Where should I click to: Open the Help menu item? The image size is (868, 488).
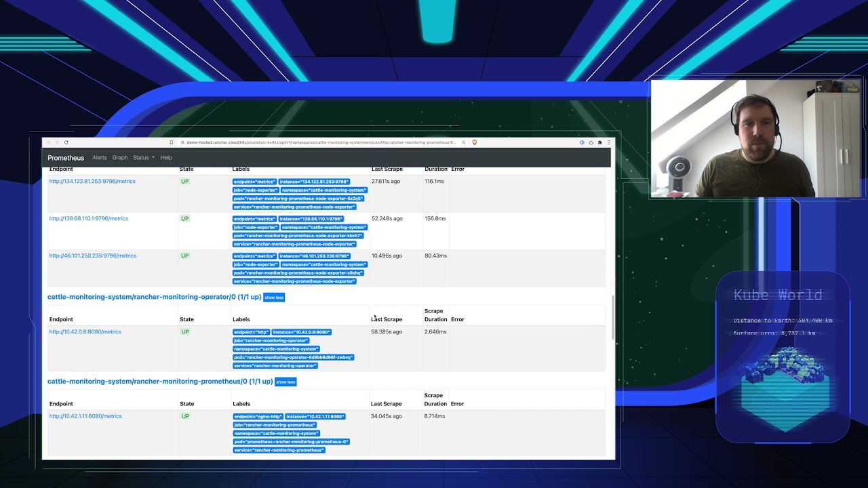[x=166, y=158]
